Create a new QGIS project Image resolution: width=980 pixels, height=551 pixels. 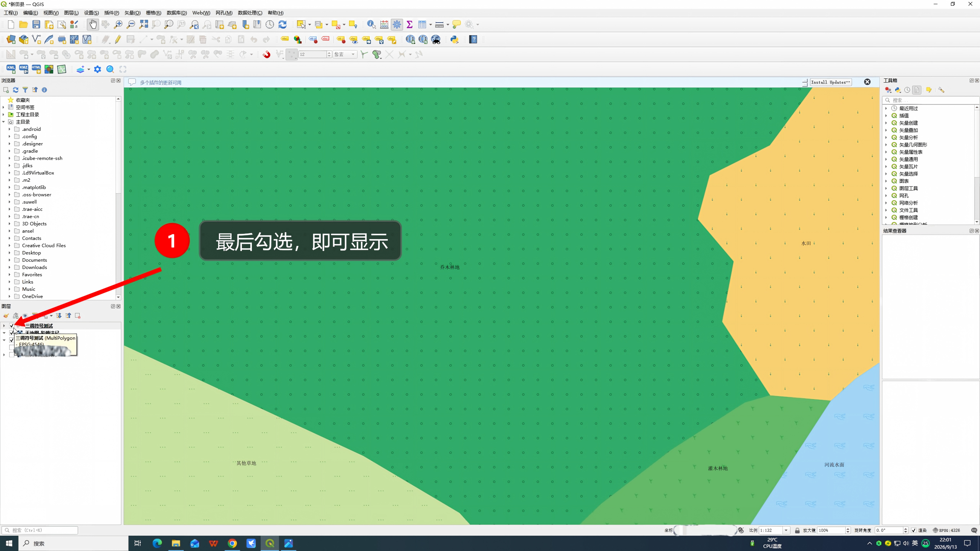11,24
